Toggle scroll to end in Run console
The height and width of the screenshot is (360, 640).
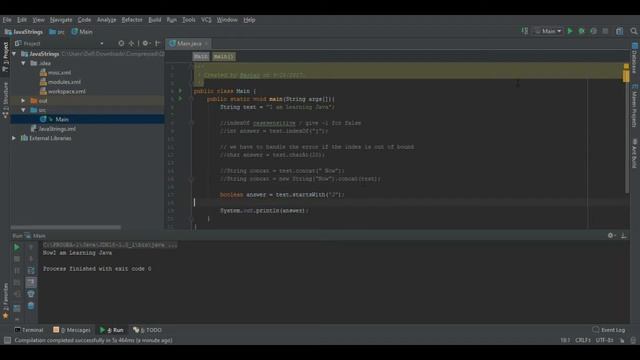click(31, 282)
